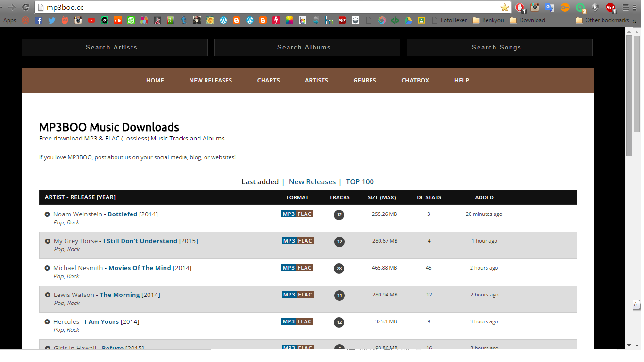The width and height of the screenshot is (644, 362).
Task: Open the CHATBOX menu item
Action: (x=415, y=81)
